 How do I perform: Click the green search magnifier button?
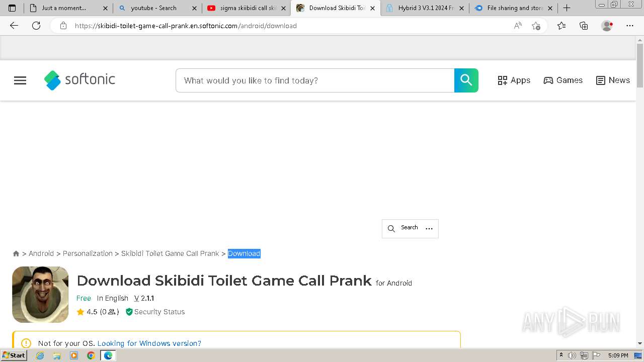pyautogui.click(x=466, y=80)
